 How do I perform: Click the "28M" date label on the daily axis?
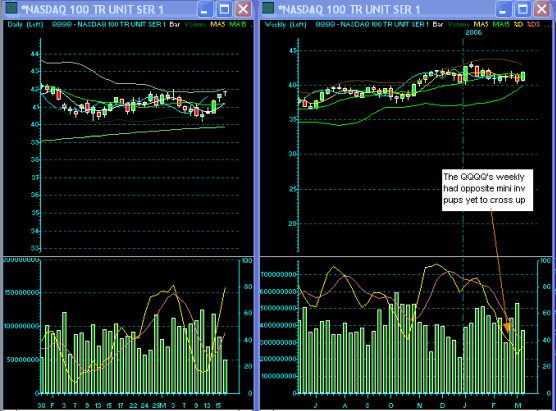point(160,405)
